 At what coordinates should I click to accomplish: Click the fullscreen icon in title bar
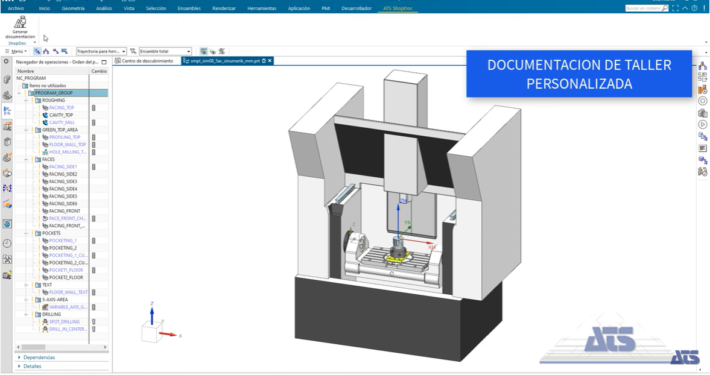point(676,8)
